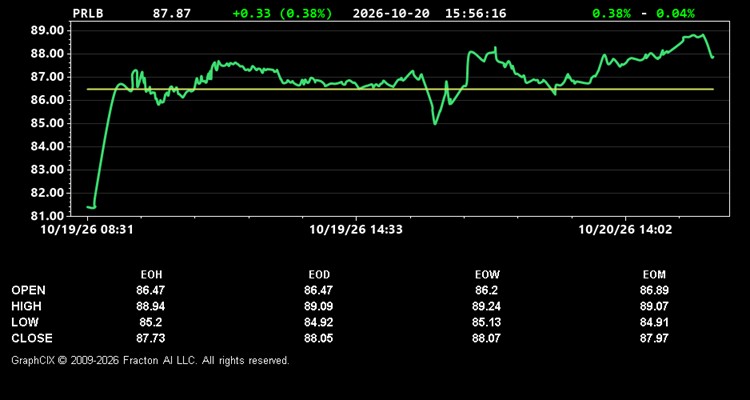
Task: Click EOM high value 89.07
Action: click(654, 306)
